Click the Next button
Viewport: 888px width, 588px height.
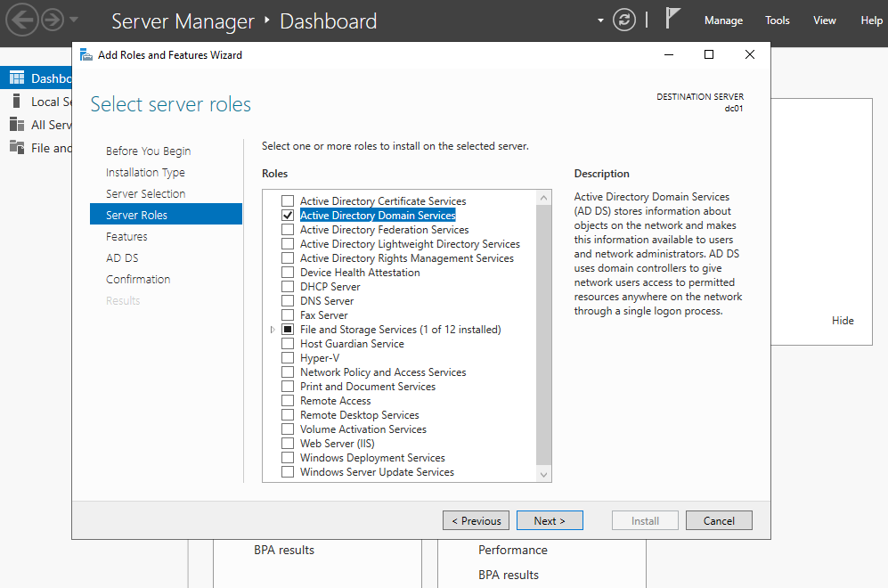(x=550, y=520)
